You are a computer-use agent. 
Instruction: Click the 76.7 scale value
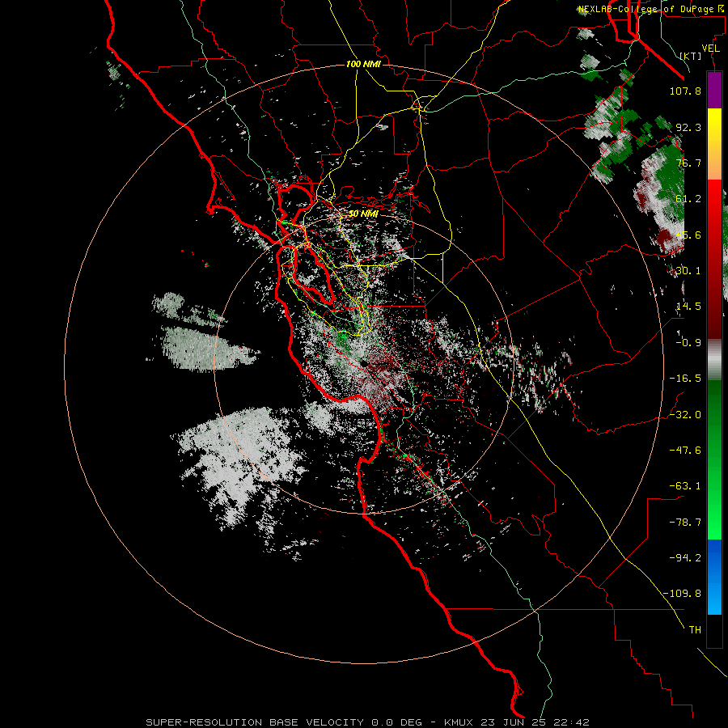688,163
